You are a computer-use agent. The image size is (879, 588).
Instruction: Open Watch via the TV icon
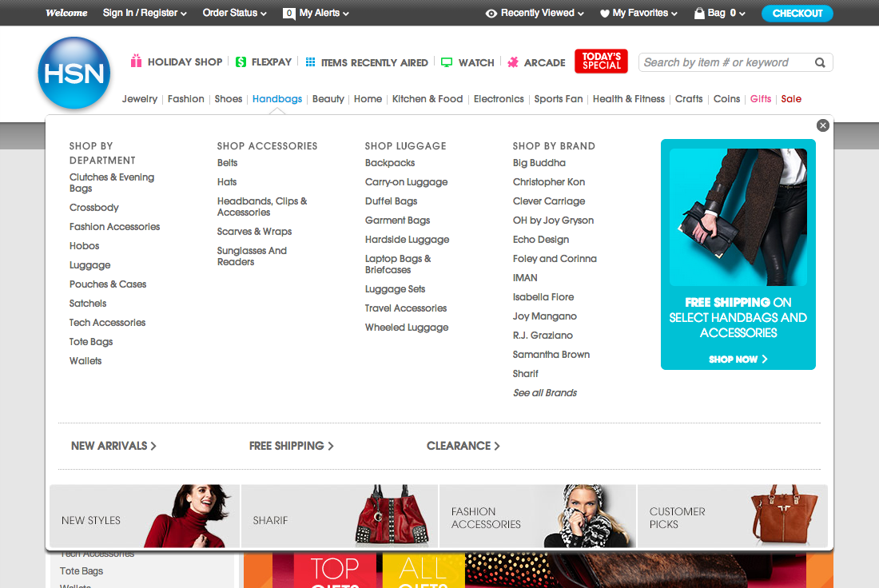coord(445,62)
